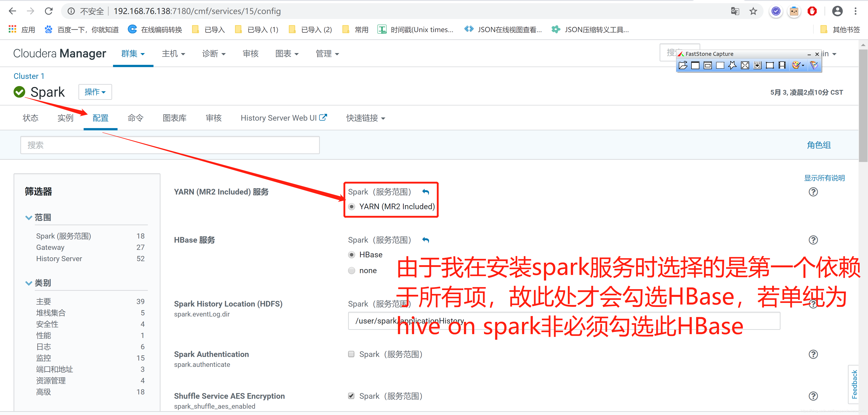Open Google Translate icon in address bar
Viewport: 868px width, 415px height.
pos(735,11)
